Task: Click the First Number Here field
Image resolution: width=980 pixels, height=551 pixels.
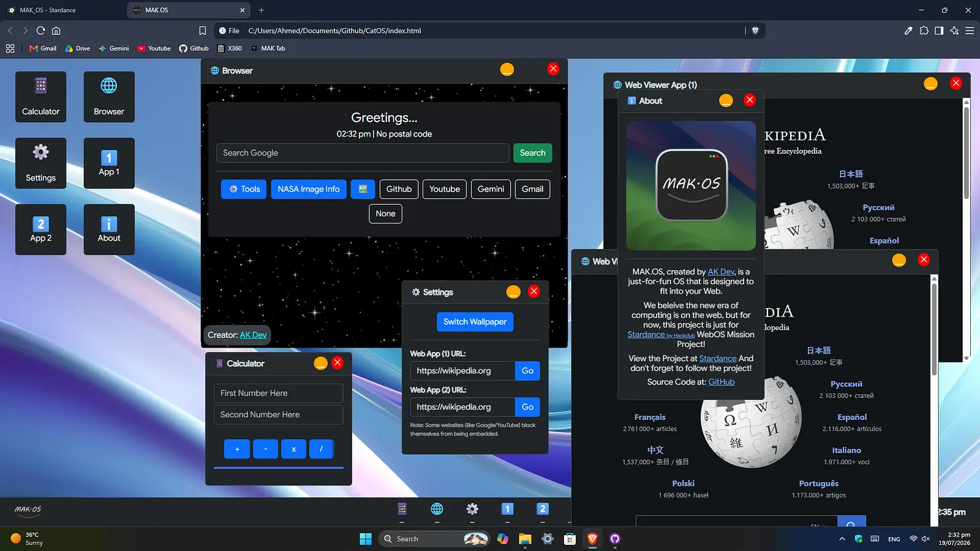Action: pyautogui.click(x=278, y=393)
